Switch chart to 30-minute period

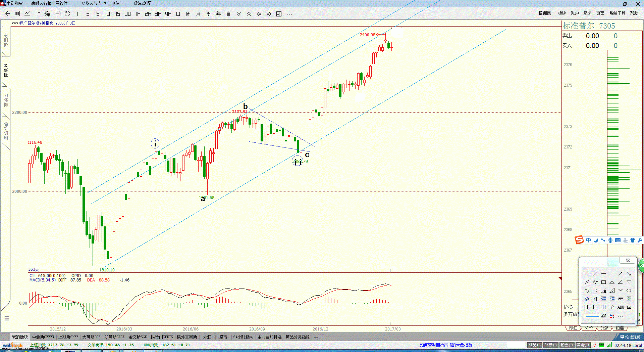(x=128, y=14)
